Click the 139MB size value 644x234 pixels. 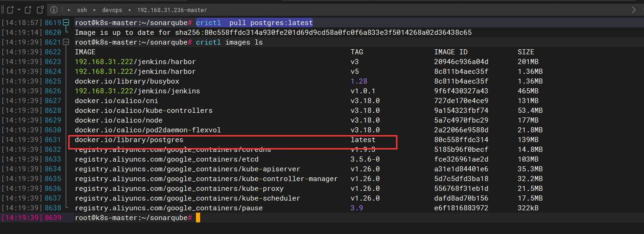[x=528, y=140]
